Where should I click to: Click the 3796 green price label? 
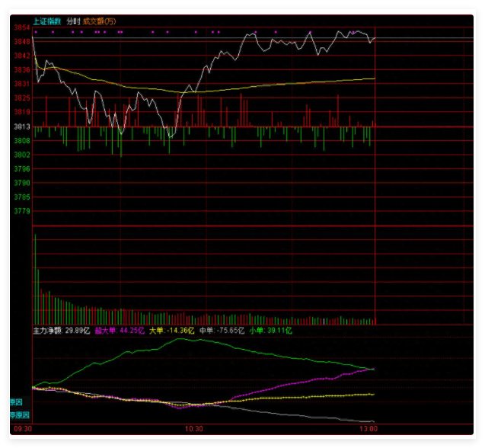pos(22,168)
